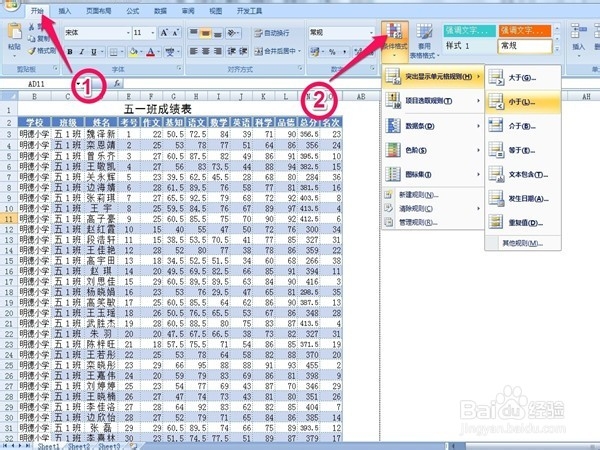The height and width of the screenshot is (450, 600).
Task: Switch to the 插入 ribbon tab
Action: pos(64,11)
